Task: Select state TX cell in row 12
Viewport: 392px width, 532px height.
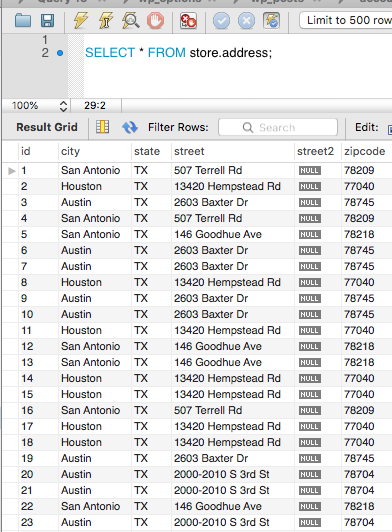Action: (x=151, y=346)
